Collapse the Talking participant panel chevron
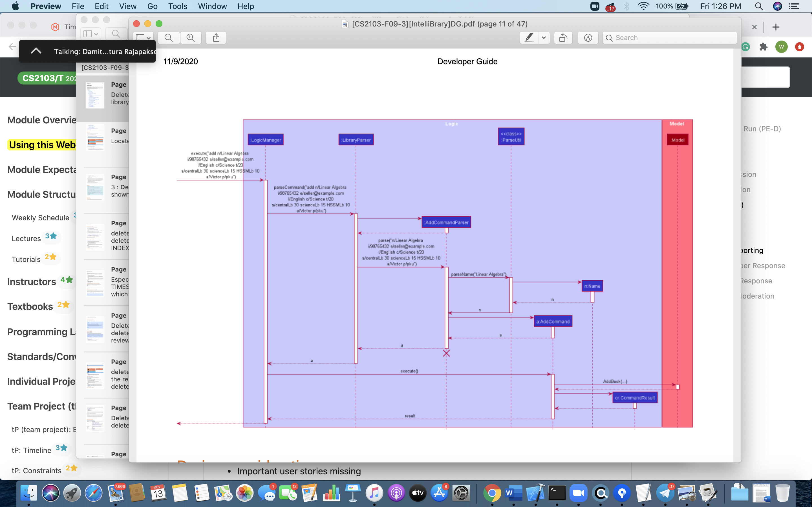 point(36,51)
